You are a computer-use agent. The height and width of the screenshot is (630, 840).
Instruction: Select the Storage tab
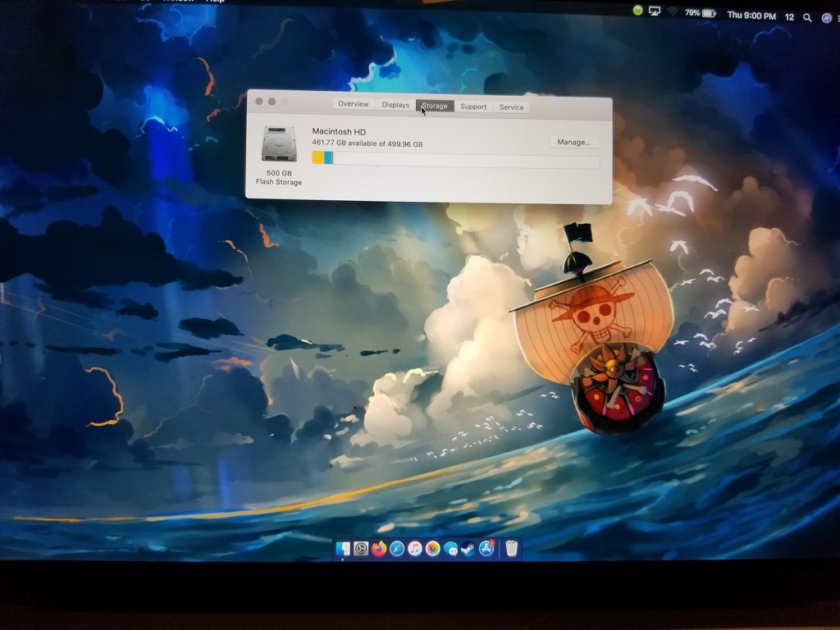(435, 106)
